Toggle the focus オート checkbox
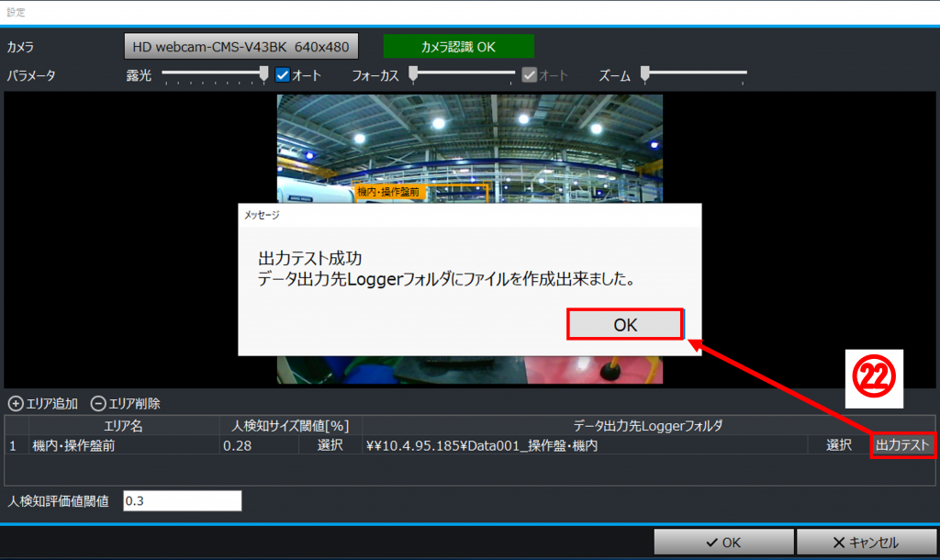 (x=530, y=75)
